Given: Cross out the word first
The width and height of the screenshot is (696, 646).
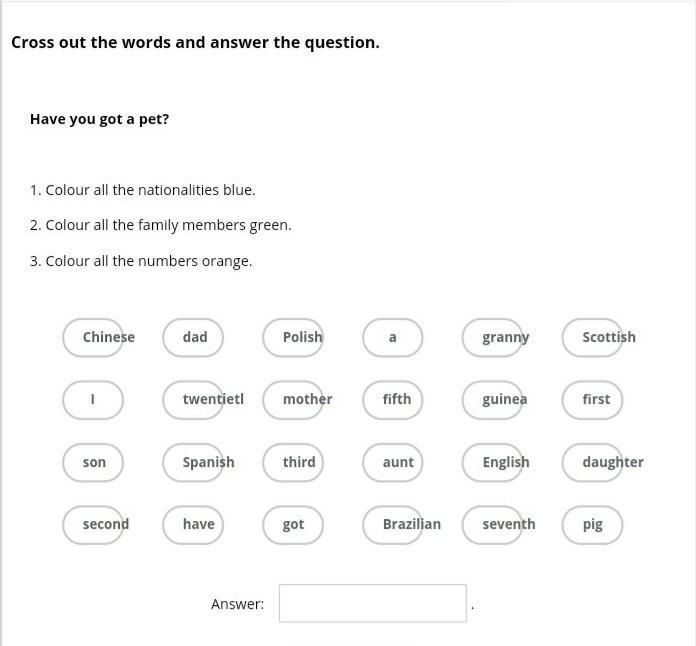Looking at the screenshot, I should point(593,400).
